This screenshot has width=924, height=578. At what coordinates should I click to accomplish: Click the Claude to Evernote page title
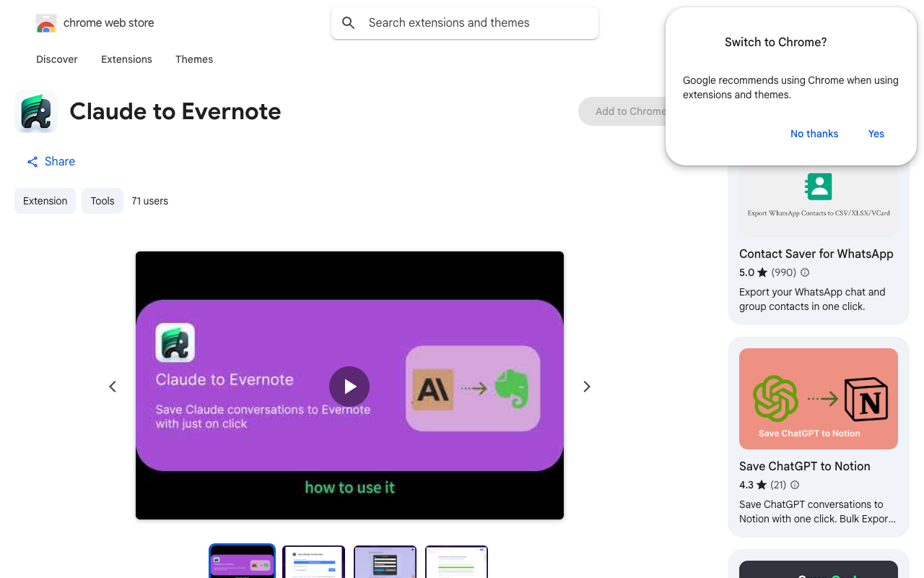click(175, 111)
